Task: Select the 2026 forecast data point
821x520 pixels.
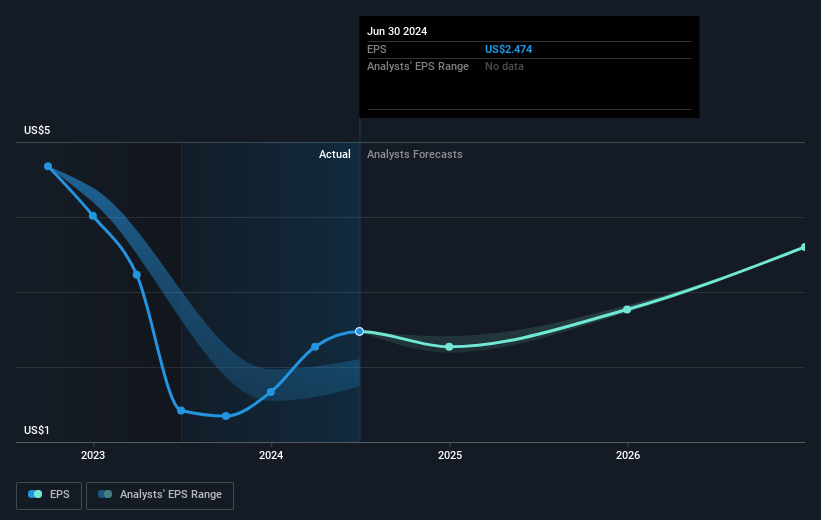Action: point(627,310)
